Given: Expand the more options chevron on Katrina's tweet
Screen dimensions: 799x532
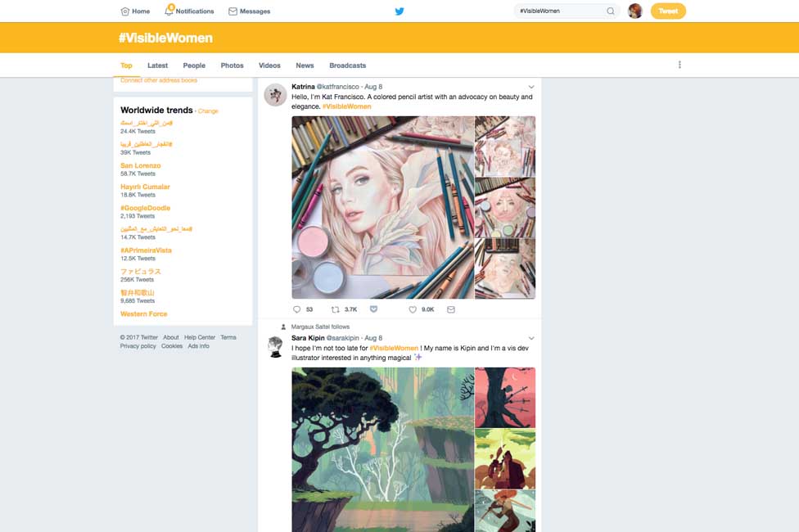Looking at the screenshot, I should pos(531,87).
